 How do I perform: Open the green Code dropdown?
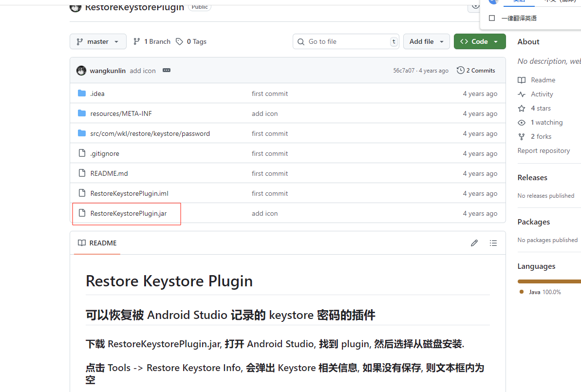479,41
